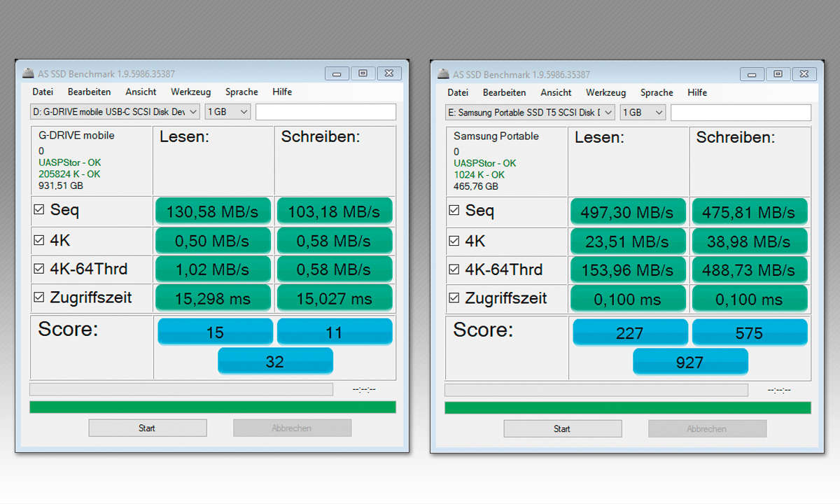Click Abbrechen button in G-DRIVE window
Screen dimensions: 840x504
(x=292, y=428)
